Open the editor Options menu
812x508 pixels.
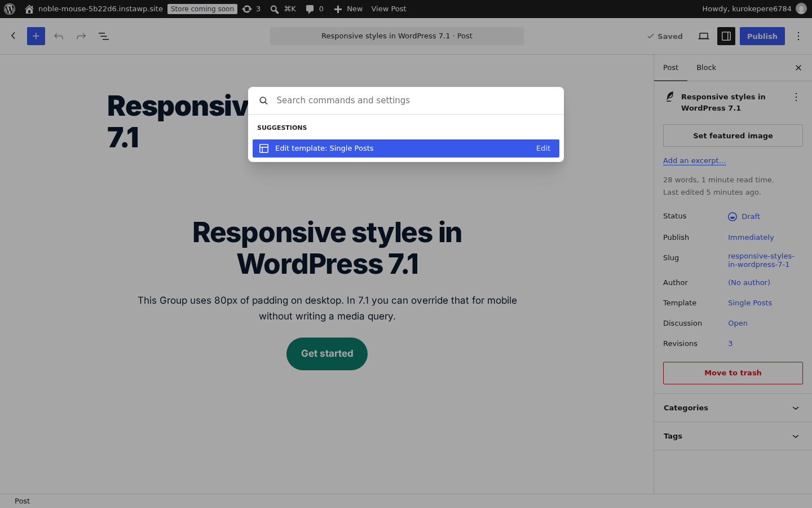798,36
